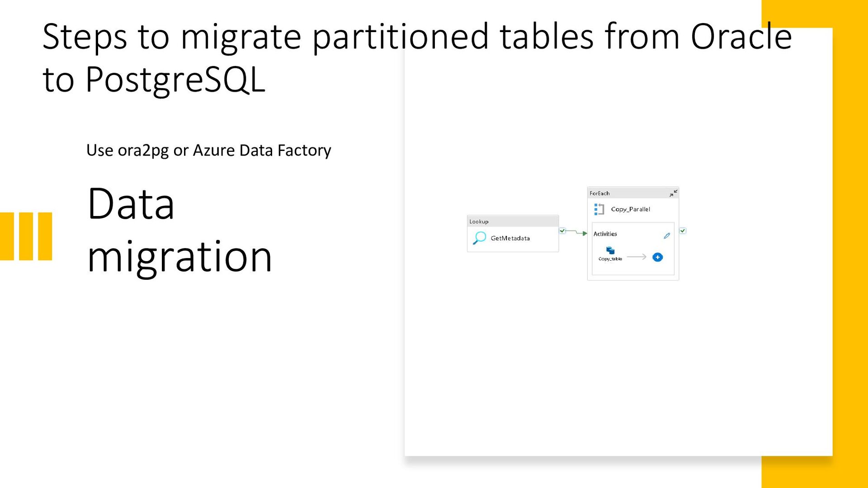Click the 'Data migration' heading
The image size is (868, 488).
point(179,230)
